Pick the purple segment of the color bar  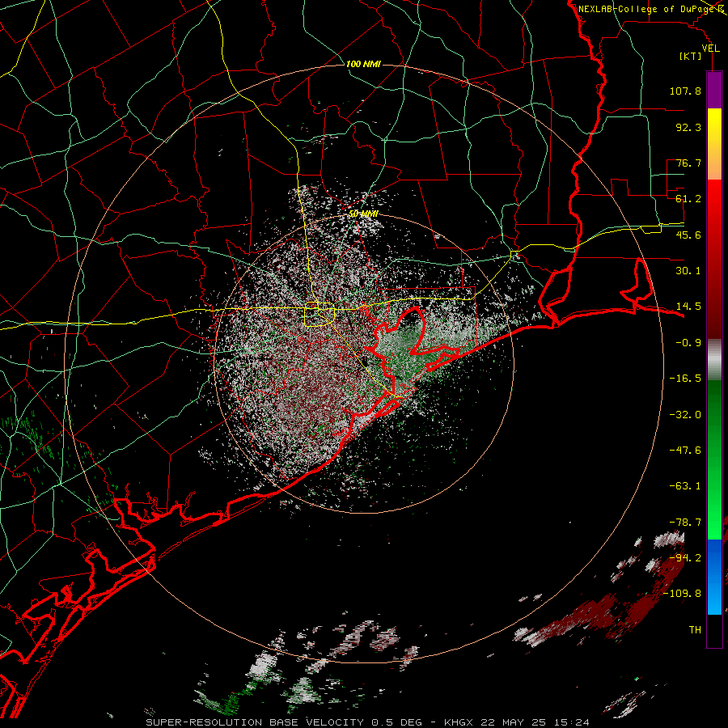(714, 90)
